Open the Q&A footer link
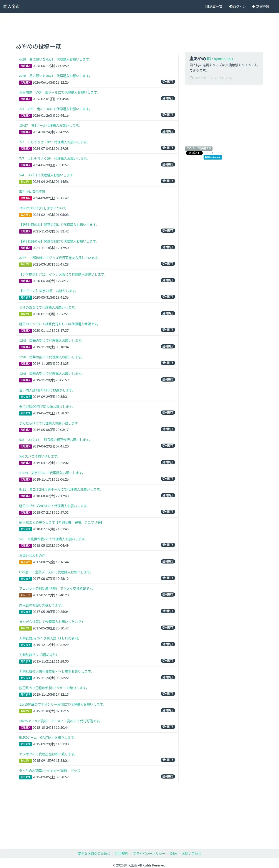Viewport: 279px width, 868px height. pyautogui.click(x=173, y=853)
